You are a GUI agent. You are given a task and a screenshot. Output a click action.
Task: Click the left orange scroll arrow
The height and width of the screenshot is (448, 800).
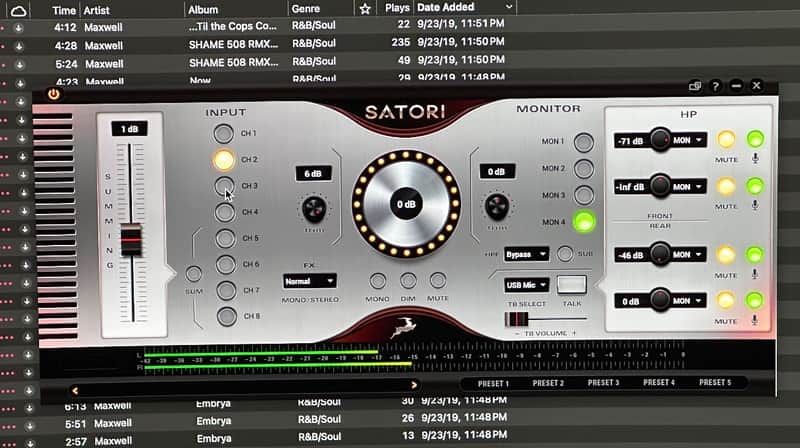point(75,391)
